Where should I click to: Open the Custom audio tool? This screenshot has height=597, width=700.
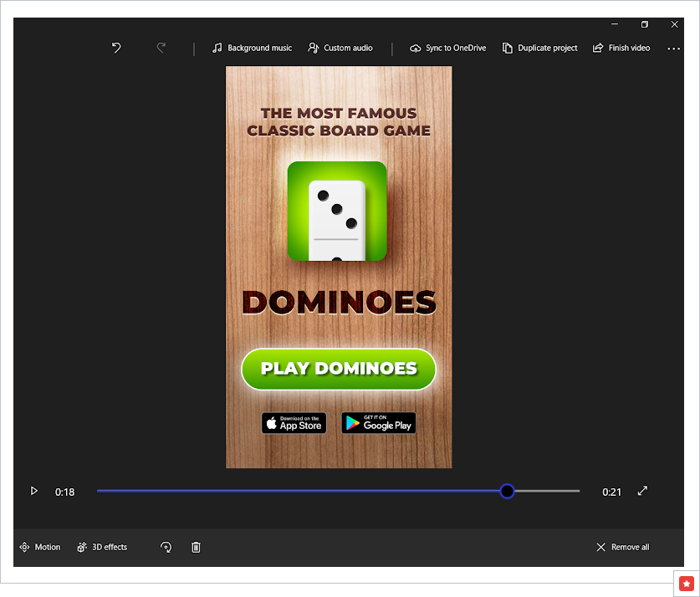pos(340,48)
